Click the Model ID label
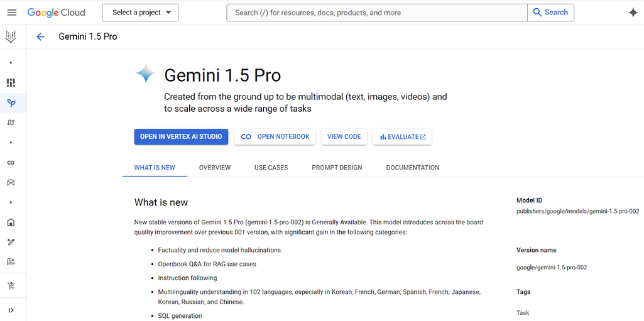644x321 pixels. point(529,200)
